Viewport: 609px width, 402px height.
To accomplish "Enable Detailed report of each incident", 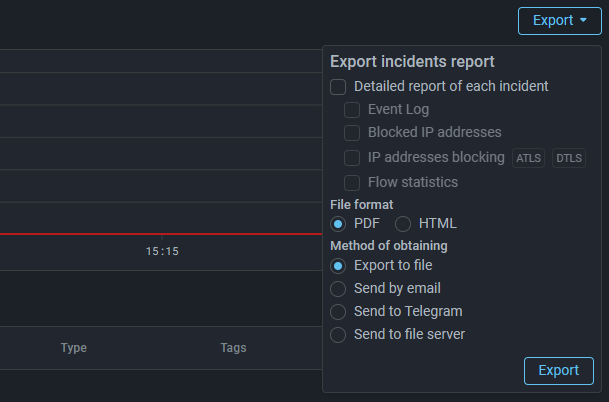I will [x=338, y=87].
